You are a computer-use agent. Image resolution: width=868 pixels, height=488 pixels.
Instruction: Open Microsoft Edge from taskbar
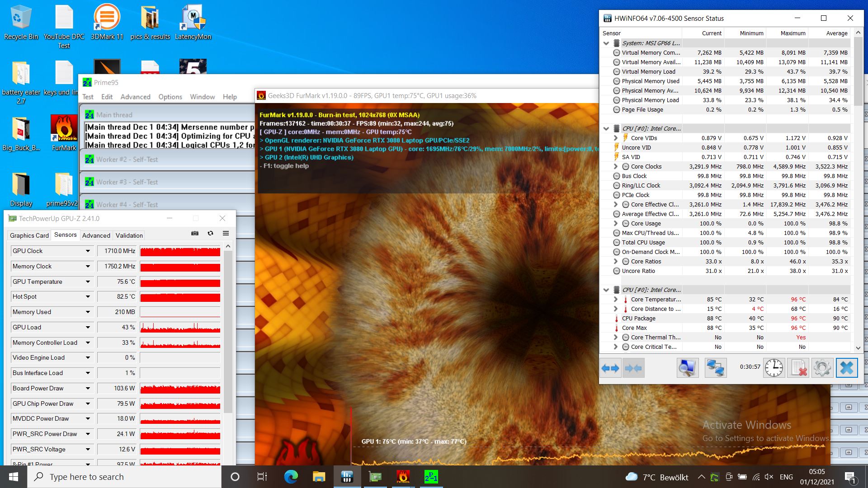click(x=291, y=477)
